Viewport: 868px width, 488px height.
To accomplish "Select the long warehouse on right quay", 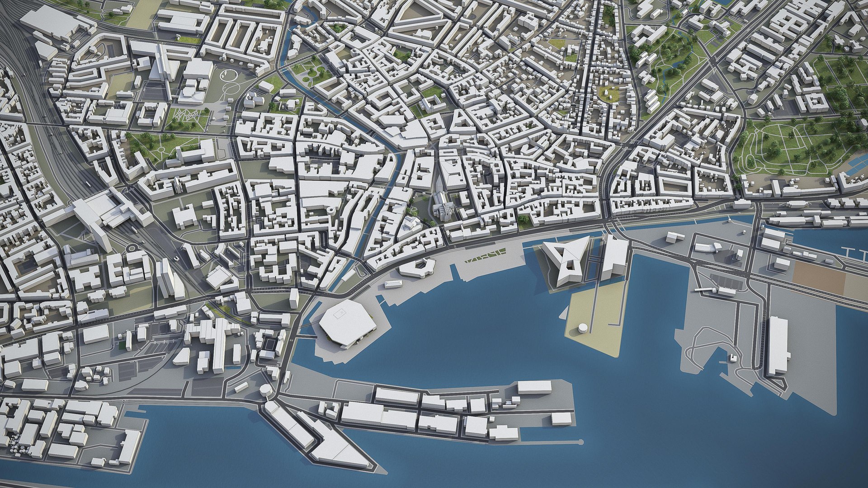I will [x=778, y=347].
